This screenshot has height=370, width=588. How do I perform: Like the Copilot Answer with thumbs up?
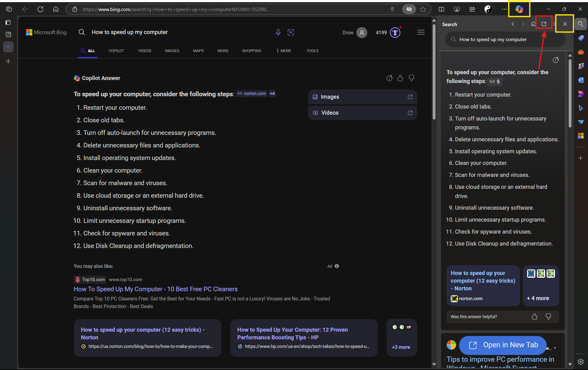click(x=400, y=78)
